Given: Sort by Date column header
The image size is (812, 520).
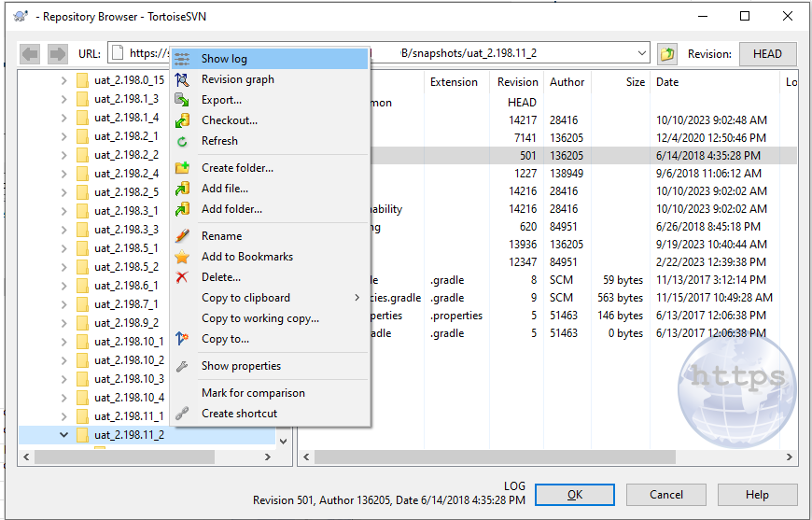Looking at the screenshot, I should tap(715, 82).
